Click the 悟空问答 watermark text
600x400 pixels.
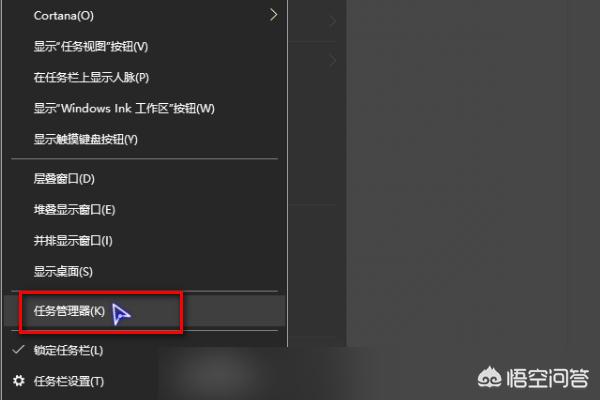[547, 378]
